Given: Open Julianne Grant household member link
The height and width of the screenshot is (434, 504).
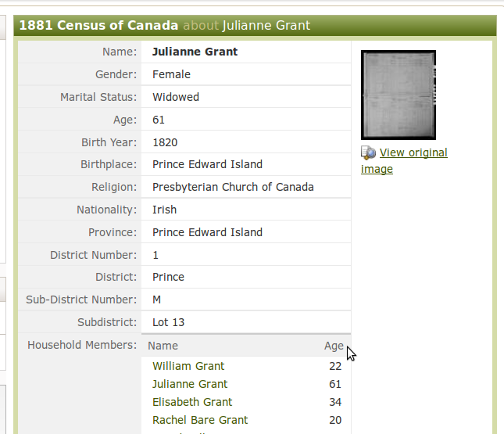Looking at the screenshot, I should click(x=190, y=384).
